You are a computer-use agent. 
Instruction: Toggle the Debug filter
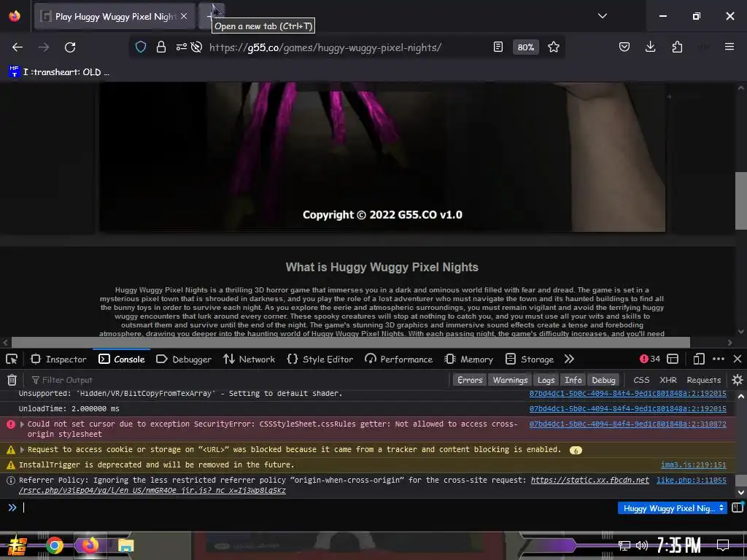click(603, 380)
